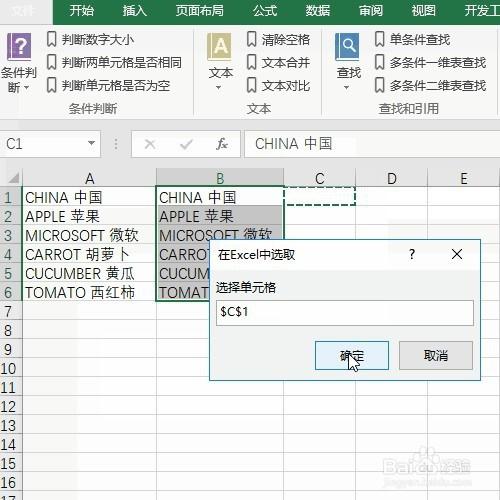
Task: Open the 视图 ribbon tab
Action: (423, 11)
